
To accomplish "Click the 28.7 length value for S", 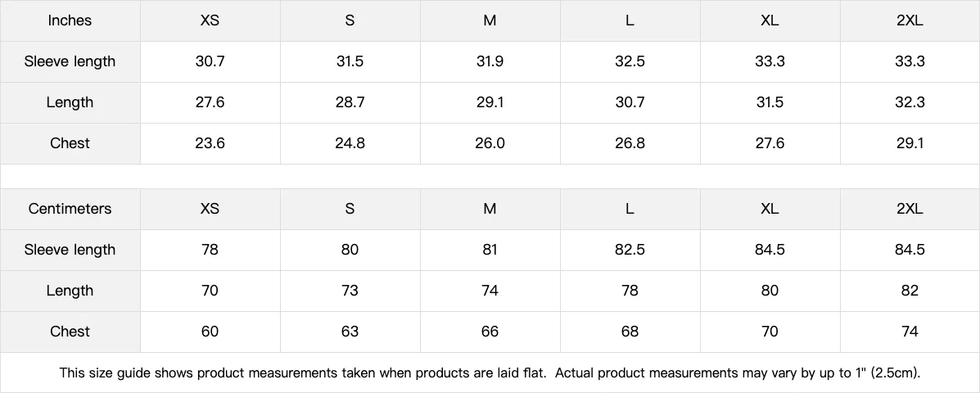I will pyautogui.click(x=350, y=102).
